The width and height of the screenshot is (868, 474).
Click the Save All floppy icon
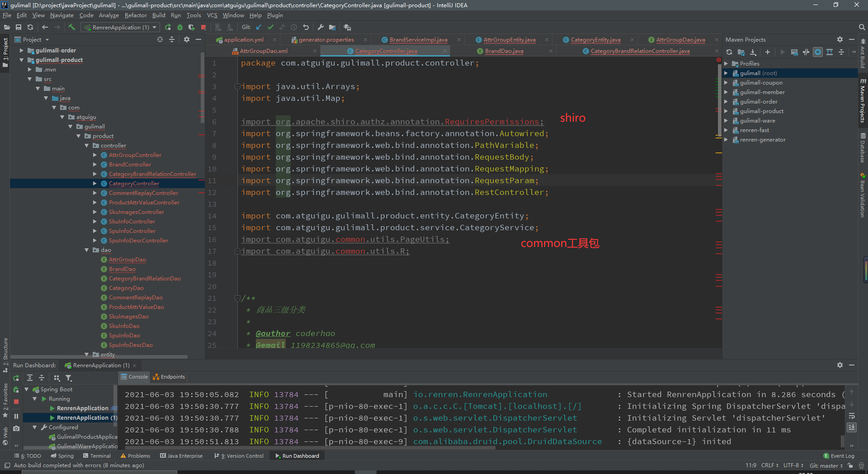point(19,27)
